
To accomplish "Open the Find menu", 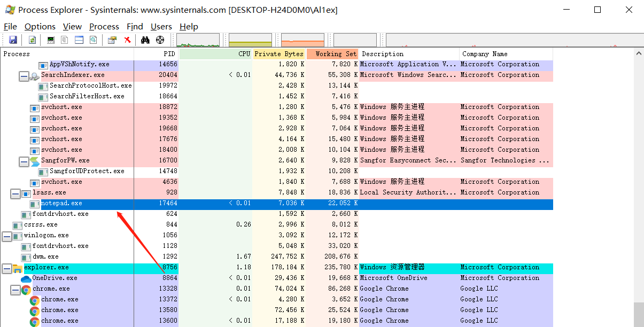I will 135,26.
